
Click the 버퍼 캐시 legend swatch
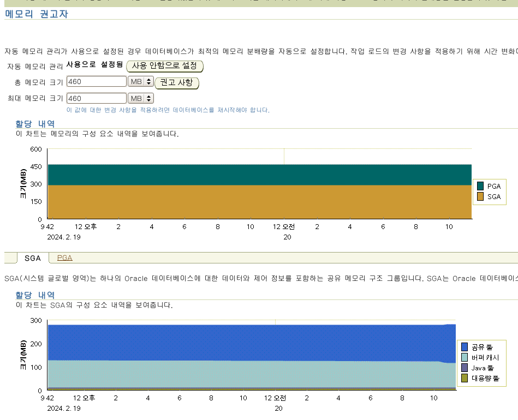(465, 357)
